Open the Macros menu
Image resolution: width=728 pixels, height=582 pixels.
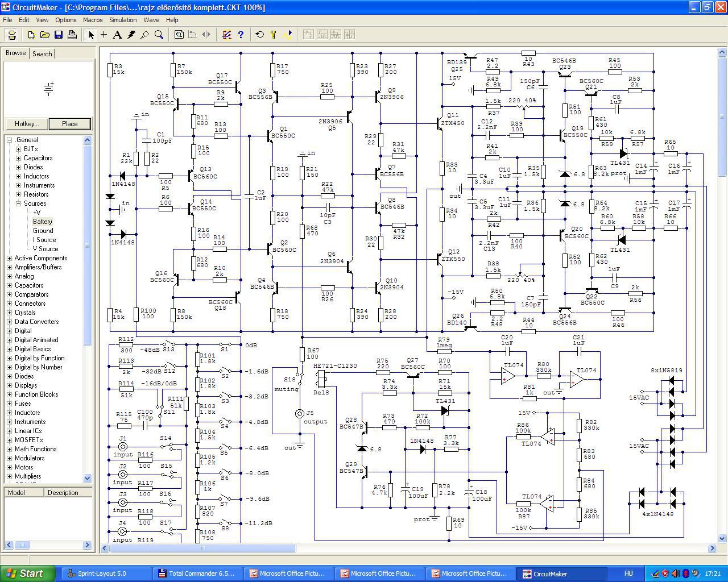coord(93,20)
